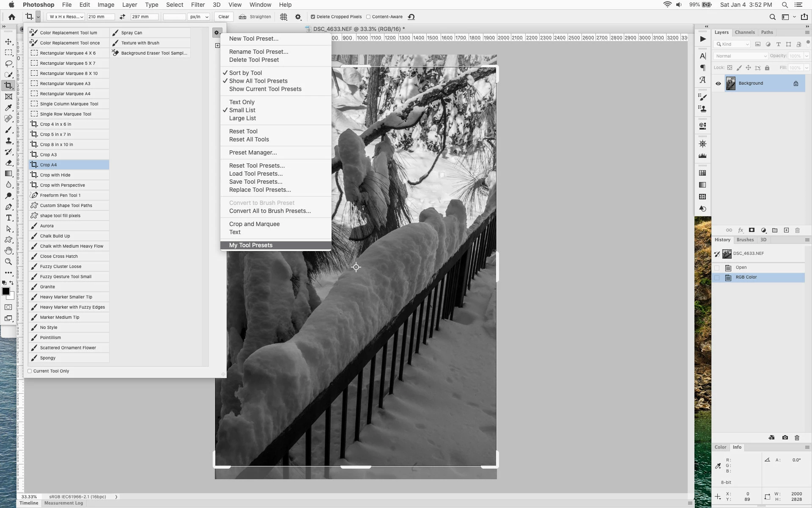The image size is (812, 508).
Task: Click swap height and width arrows
Action: (x=122, y=17)
